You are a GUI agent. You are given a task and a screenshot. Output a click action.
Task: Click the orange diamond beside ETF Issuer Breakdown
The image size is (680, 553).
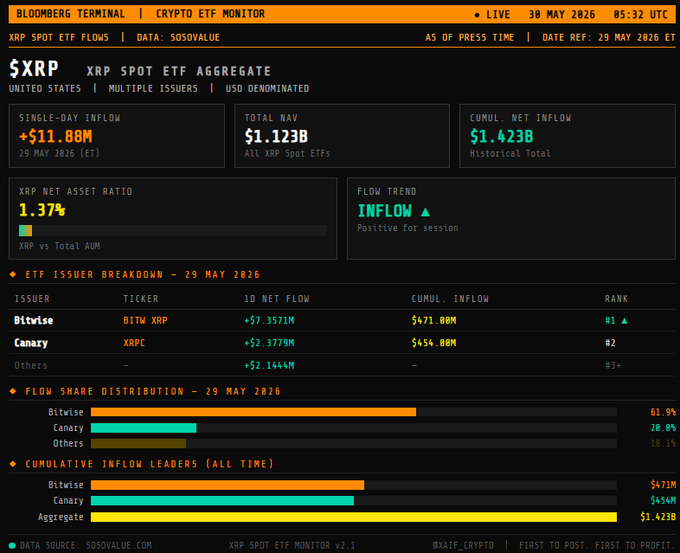point(13,274)
